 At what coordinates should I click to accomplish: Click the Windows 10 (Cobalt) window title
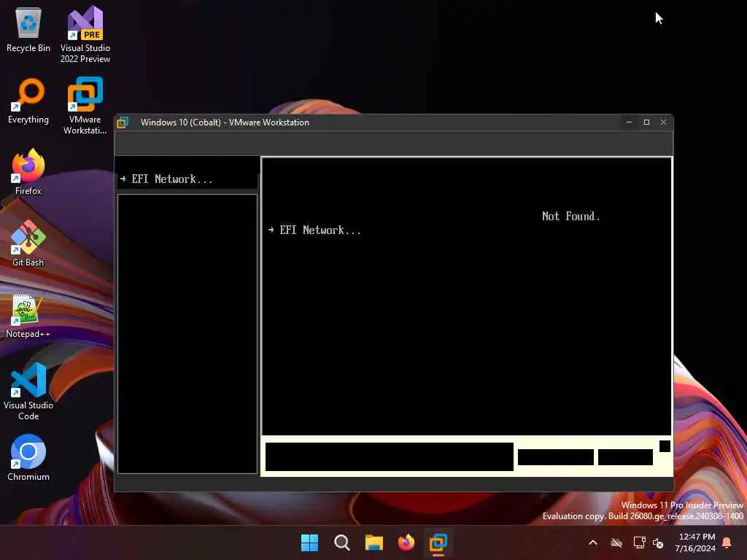pyautogui.click(x=225, y=122)
